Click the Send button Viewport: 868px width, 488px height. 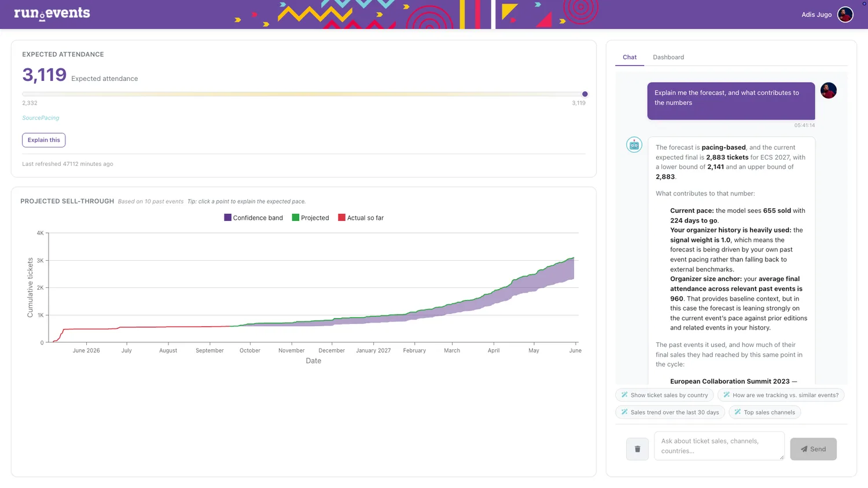[813, 449]
